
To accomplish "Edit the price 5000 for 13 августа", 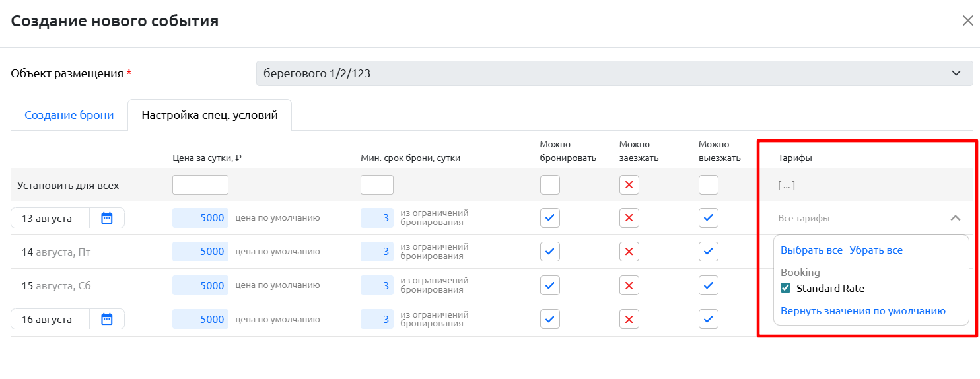I will pos(200,218).
